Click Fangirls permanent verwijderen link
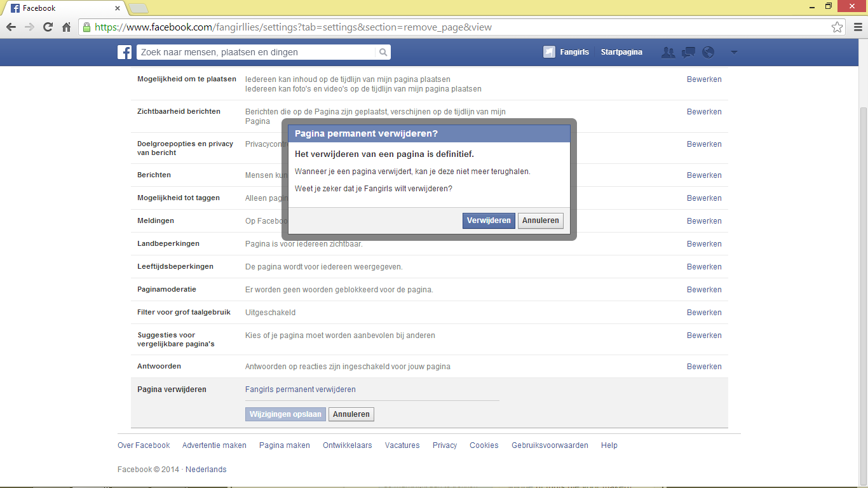868x488 pixels. [x=301, y=390]
